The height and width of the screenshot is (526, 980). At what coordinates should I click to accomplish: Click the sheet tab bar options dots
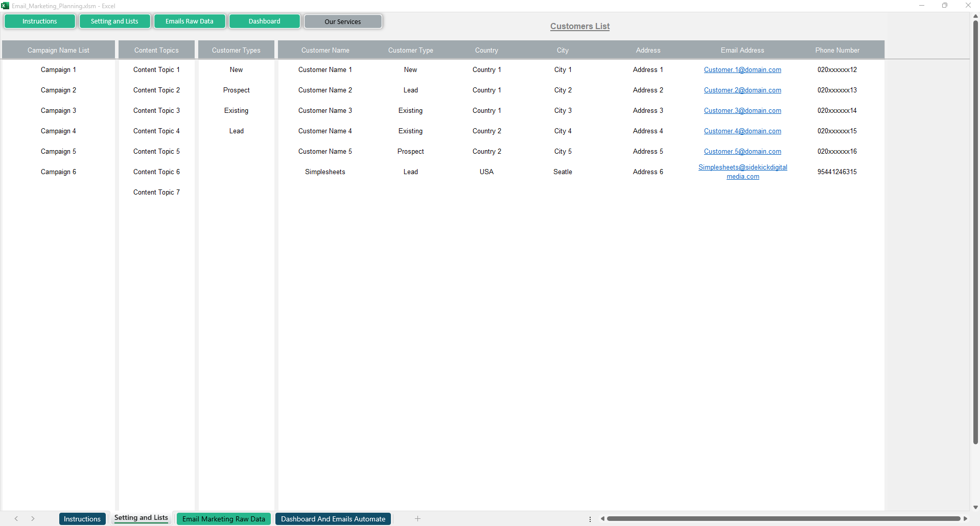(x=590, y=519)
